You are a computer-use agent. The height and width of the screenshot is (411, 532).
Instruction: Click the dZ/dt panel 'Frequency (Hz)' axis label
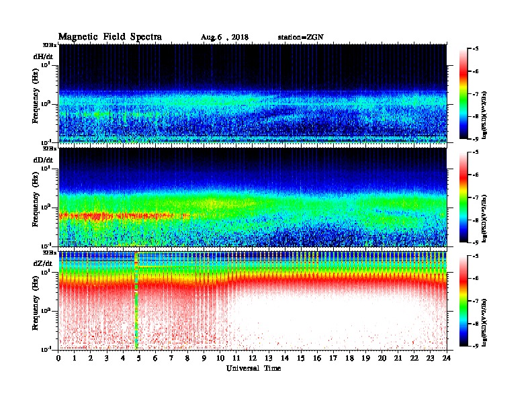tap(36, 304)
